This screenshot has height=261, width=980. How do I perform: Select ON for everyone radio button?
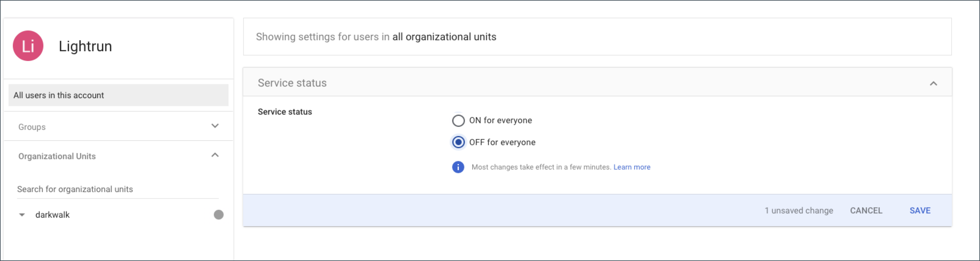coord(459,120)
